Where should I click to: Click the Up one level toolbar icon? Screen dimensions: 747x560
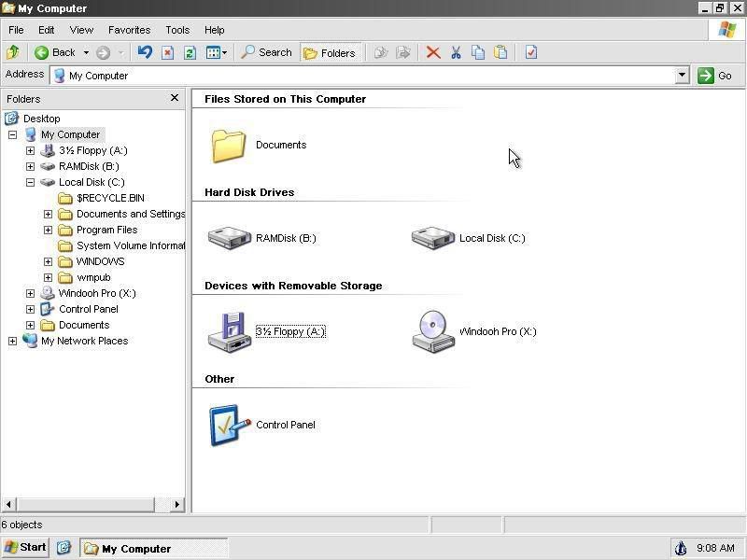coord(13,52)
